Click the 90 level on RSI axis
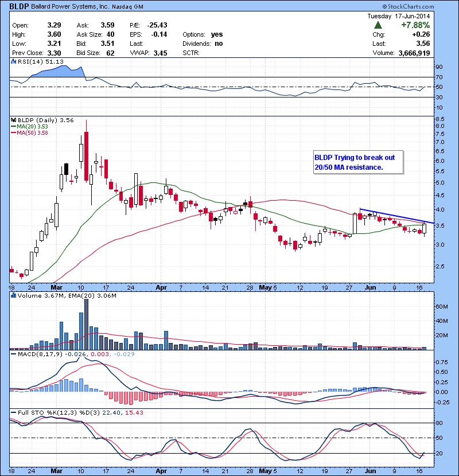This screenshot has width=459, height=476. point(439,67)
